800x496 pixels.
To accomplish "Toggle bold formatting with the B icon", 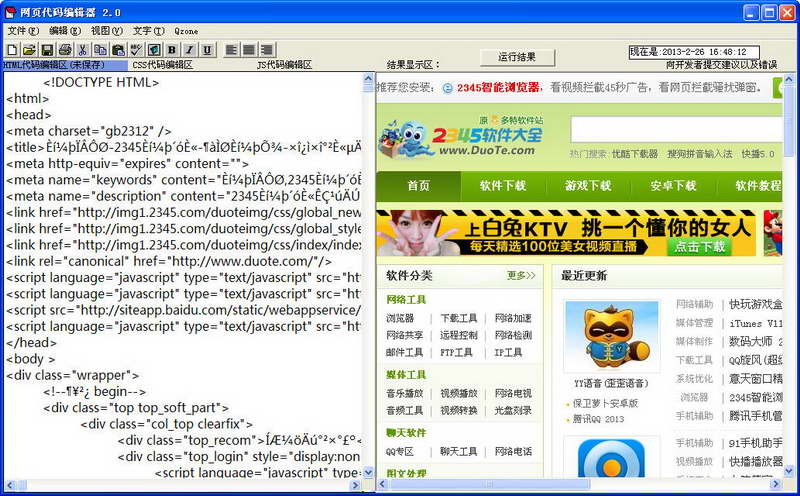I will click(x=172, y=49).
